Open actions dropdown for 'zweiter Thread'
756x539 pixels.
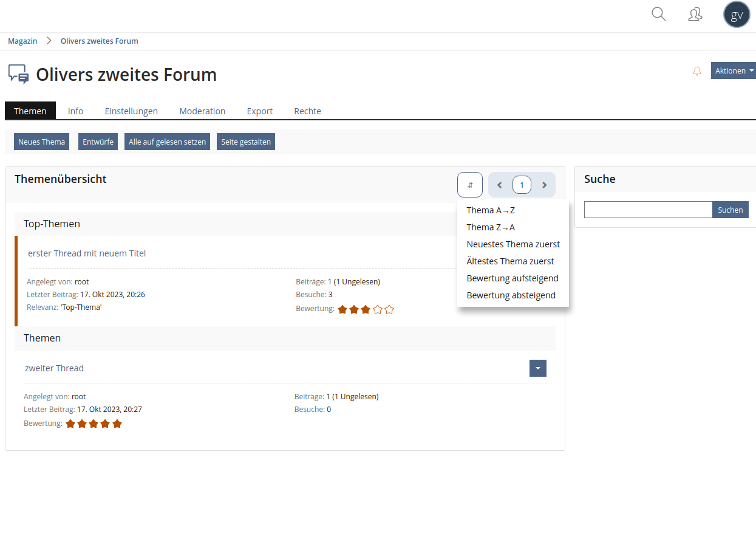pos(538,368)
